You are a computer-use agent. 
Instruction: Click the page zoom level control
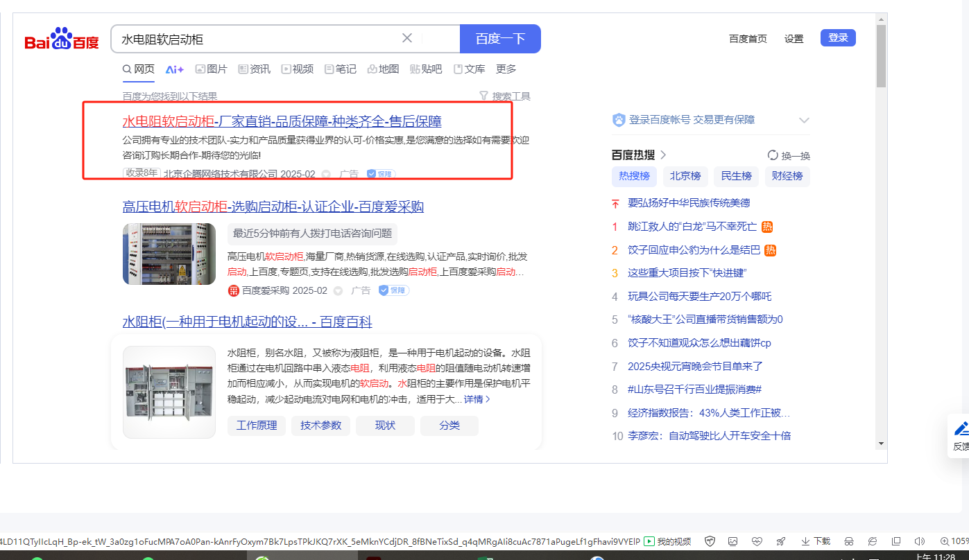pos(954,541)
